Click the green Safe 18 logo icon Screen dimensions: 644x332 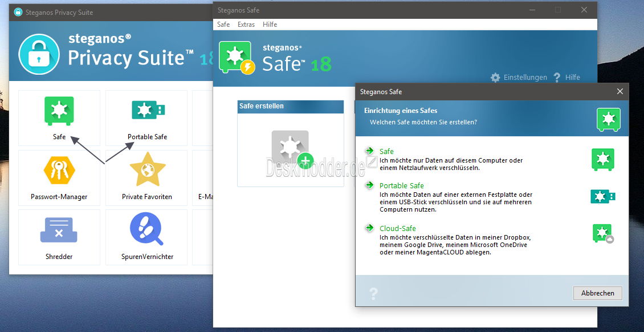pyautogui.click(x=237, y=58)
